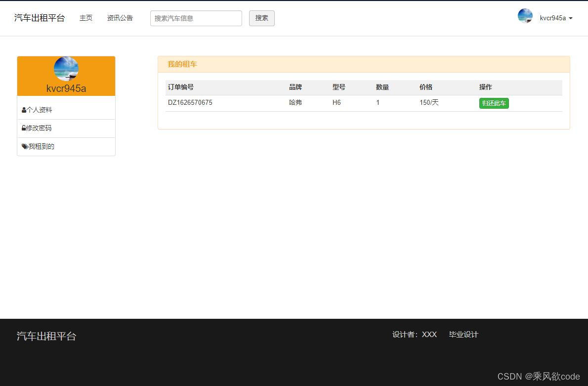588x386 pixels.
Task: Click the 汽车出租平台 brand logo text
Action: point(39,18)
